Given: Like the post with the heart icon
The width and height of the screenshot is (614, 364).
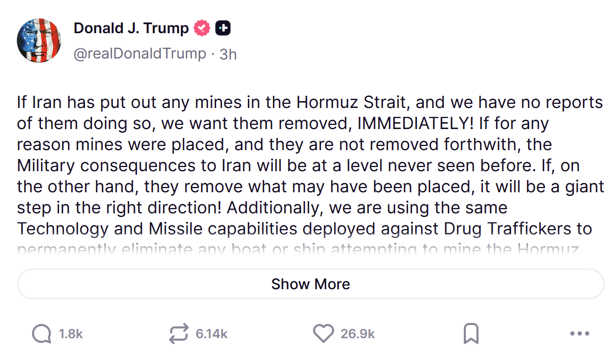Looking at the screenshot, I should [323, 333].
